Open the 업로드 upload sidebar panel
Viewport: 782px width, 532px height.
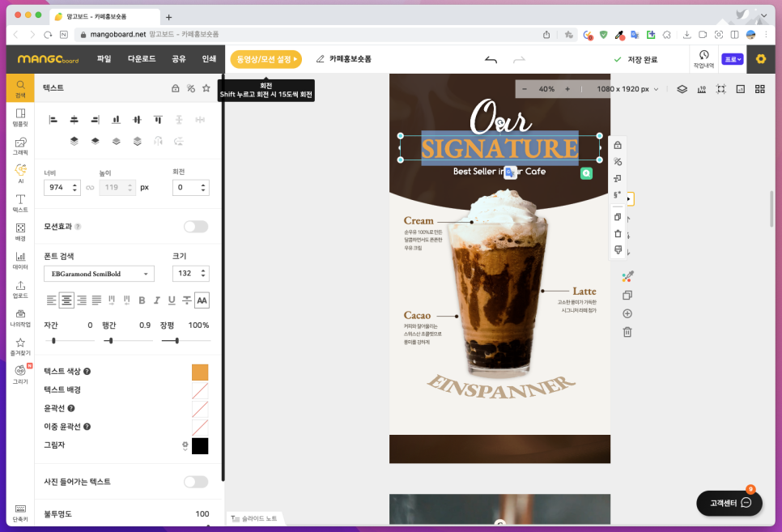coord(20,289)
